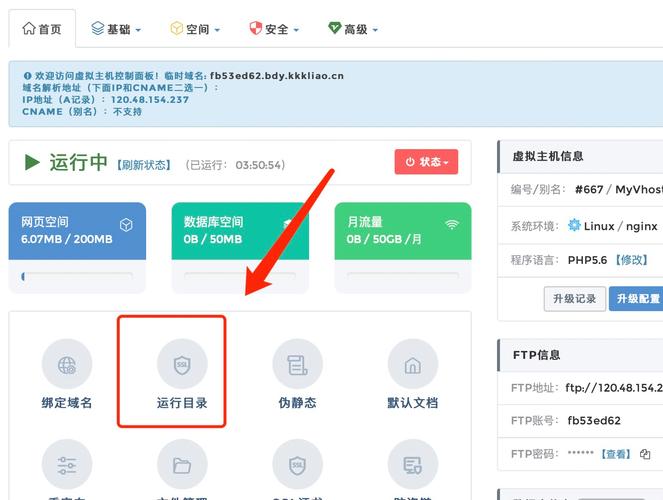The width and height of the screenshot is (663, 500).
Task: Click the 月流量 usage progress bar
Action: [403, 276]
